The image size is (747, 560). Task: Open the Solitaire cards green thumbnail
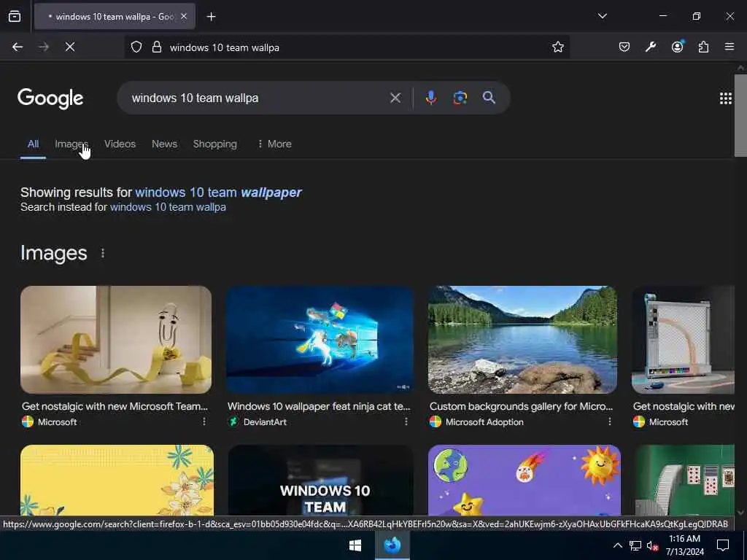pos(684,480)
